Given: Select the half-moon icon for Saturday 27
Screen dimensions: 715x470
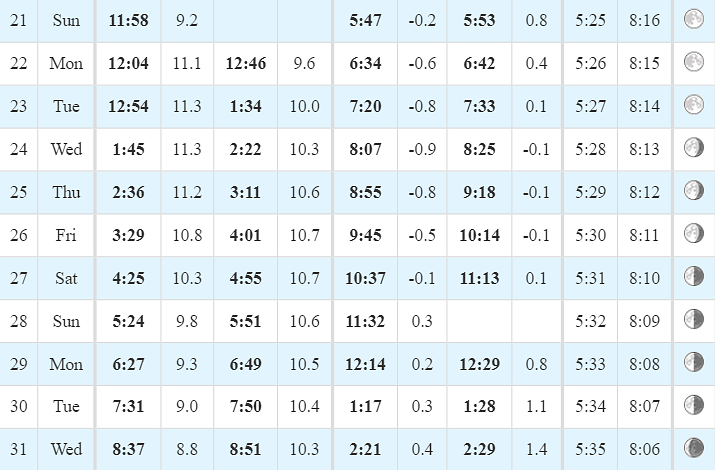Looking at the screenshot, I should [694, 276].
